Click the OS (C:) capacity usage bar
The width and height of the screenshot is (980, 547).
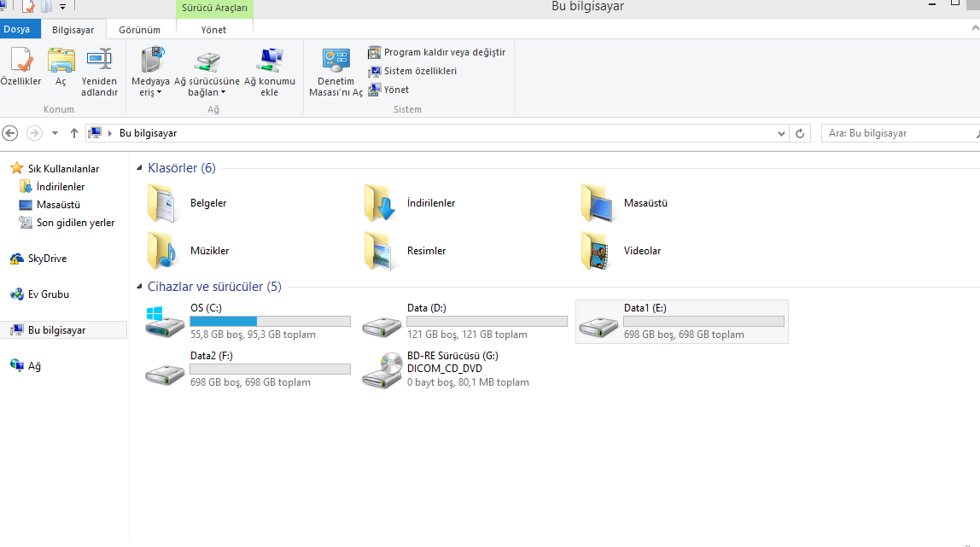pyautogui.click(x=270, y=321)
